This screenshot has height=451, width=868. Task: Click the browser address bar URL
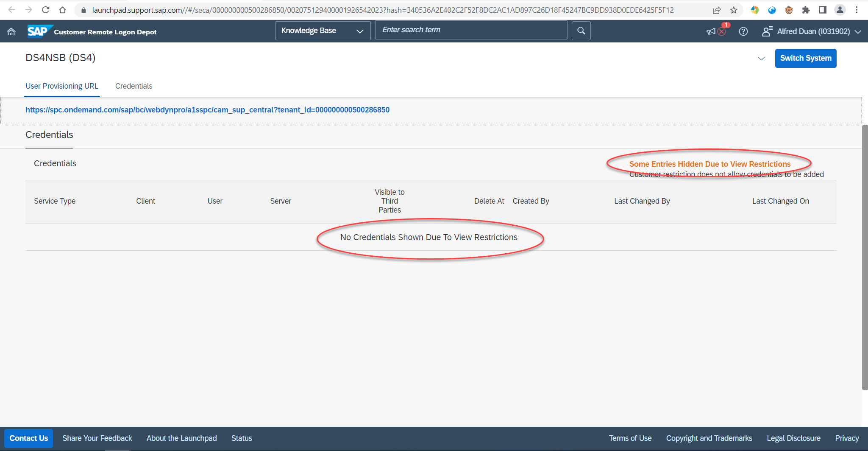click(383, 10)
